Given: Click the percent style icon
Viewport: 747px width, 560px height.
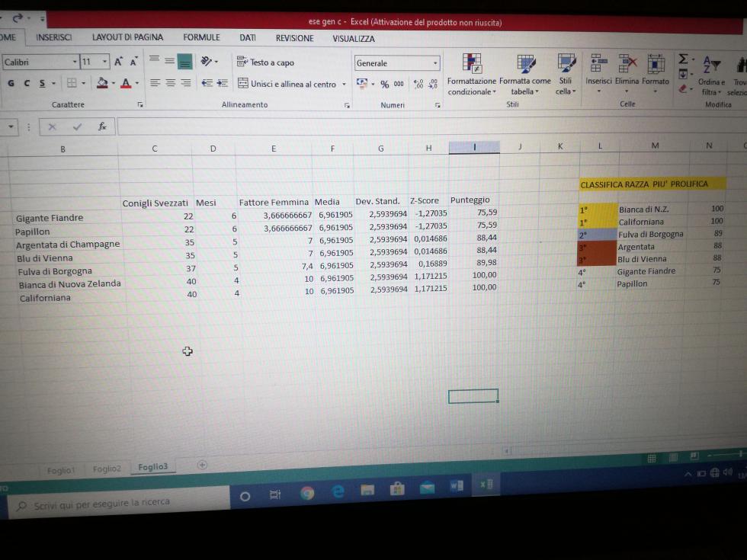Looking at the screenshot, I should pyautogui.click(x=385, y=85).
